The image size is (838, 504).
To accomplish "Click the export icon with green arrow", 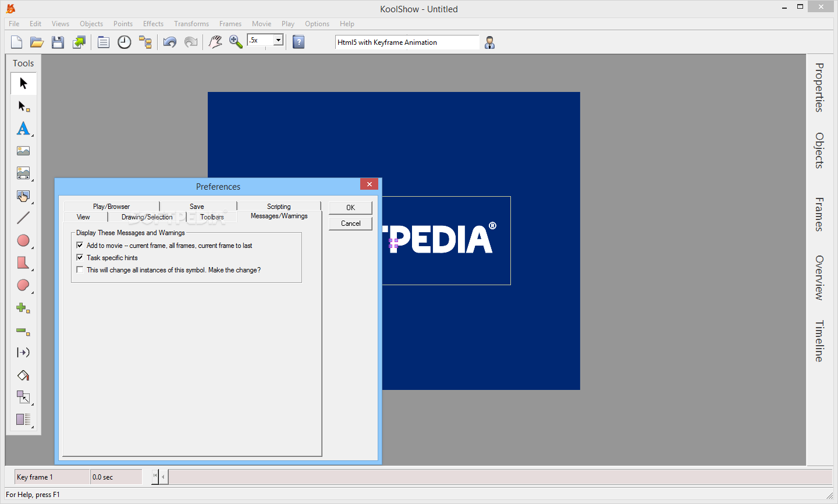I will point(79,42).
